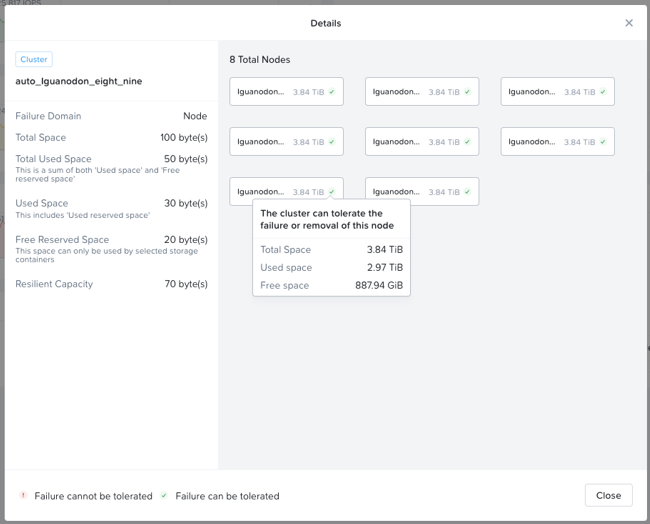
Task: Click green check icon on second-row left node
Action: [x=332, y=142]
